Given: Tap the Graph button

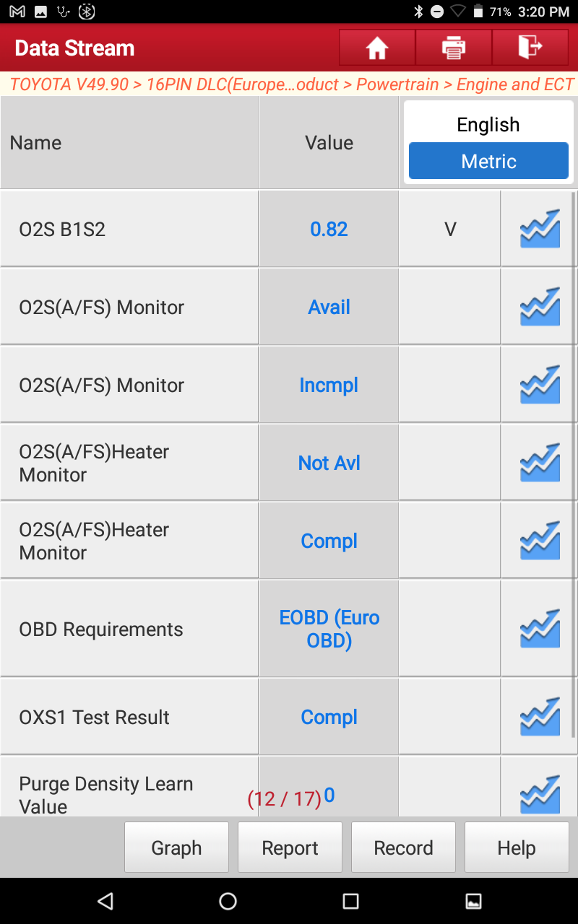Looking at the screenshot, I should pos(176,847).
